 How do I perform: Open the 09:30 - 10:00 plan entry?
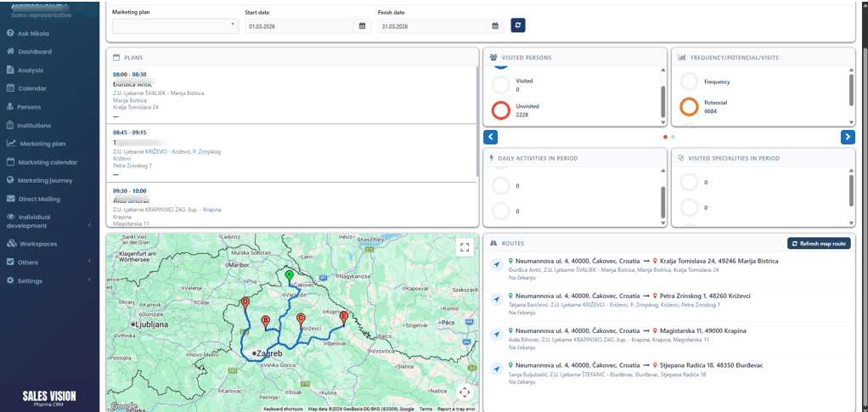291,206
